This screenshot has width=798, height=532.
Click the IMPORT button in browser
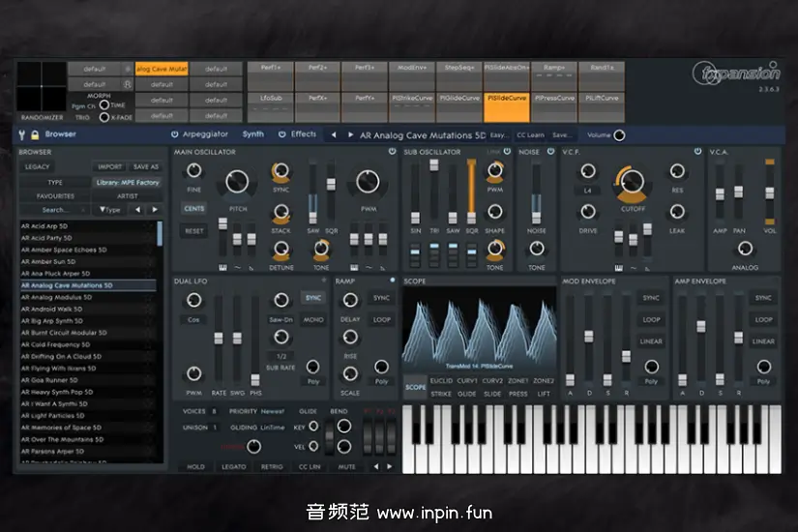pos(109,167)
